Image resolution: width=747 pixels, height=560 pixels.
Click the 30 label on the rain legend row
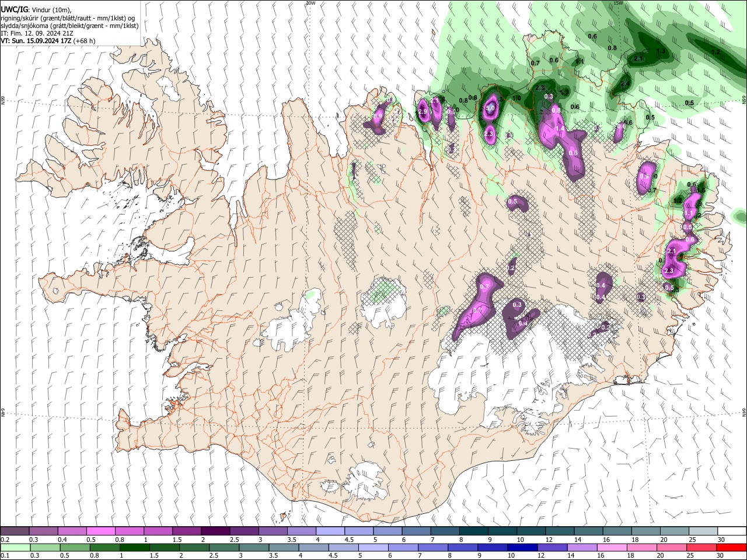720,556
